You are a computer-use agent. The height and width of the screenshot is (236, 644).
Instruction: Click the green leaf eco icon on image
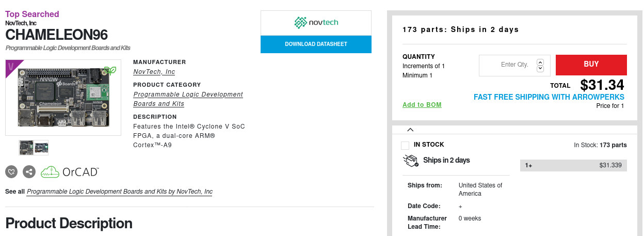coord(110,70)
